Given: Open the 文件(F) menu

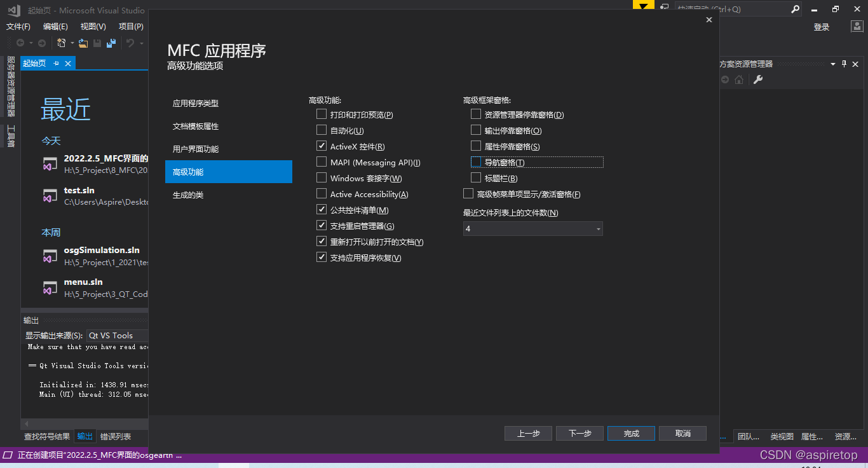Looking at the screenshot, I should pos(18,27).
